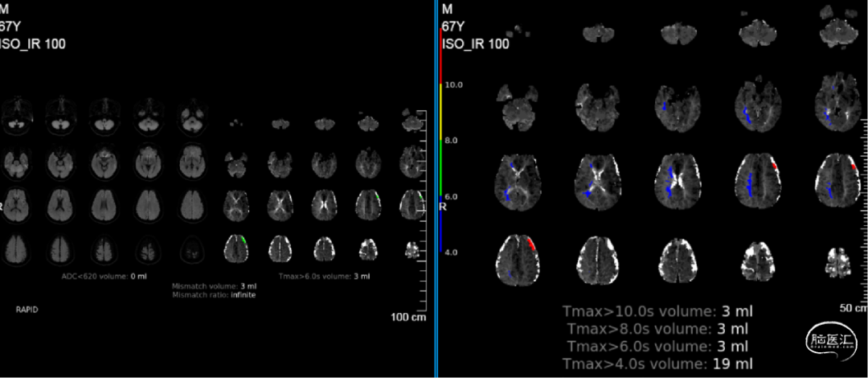868x378 pixels.
Task: Click the Mismatch ratio: infinite text
Action: tap(214, 294)
